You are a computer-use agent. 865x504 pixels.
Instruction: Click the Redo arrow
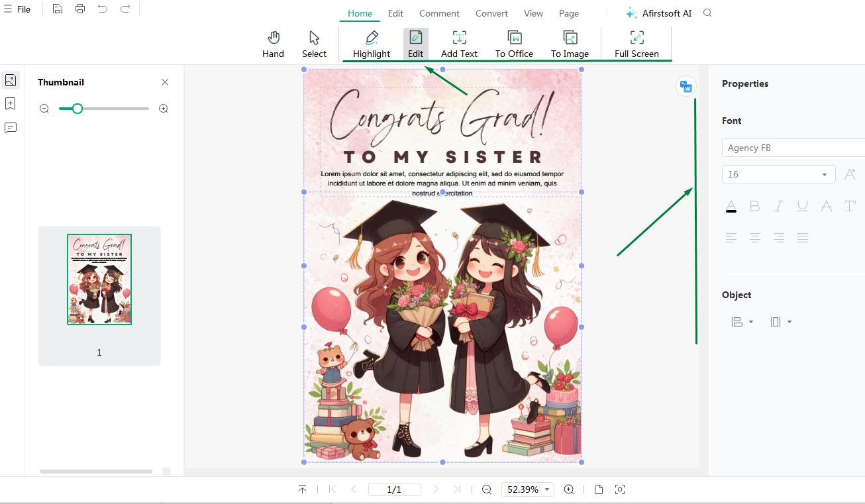click(125, 9)
